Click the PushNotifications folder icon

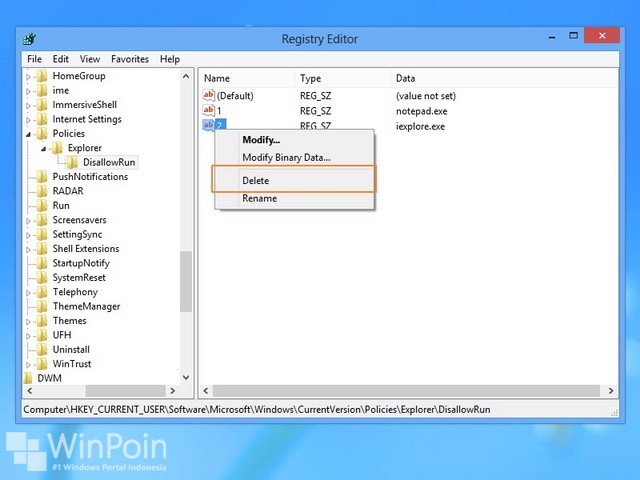click(x=42, y=177)
